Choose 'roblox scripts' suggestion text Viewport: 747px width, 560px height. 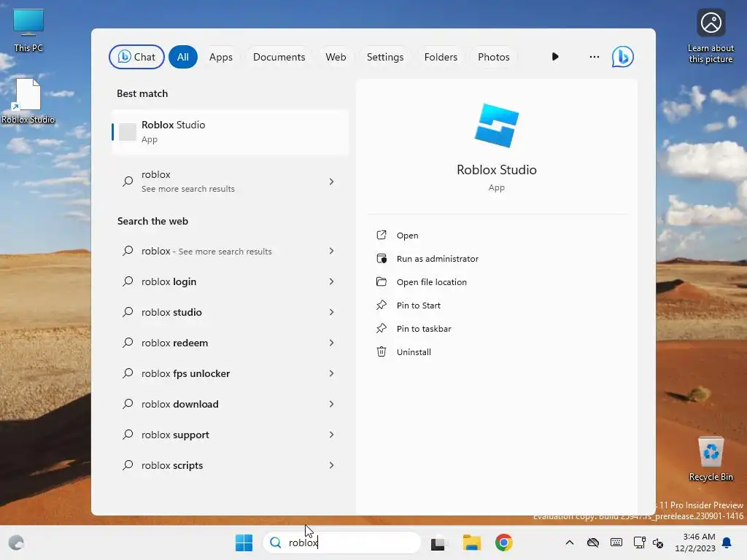coord(172,465)
